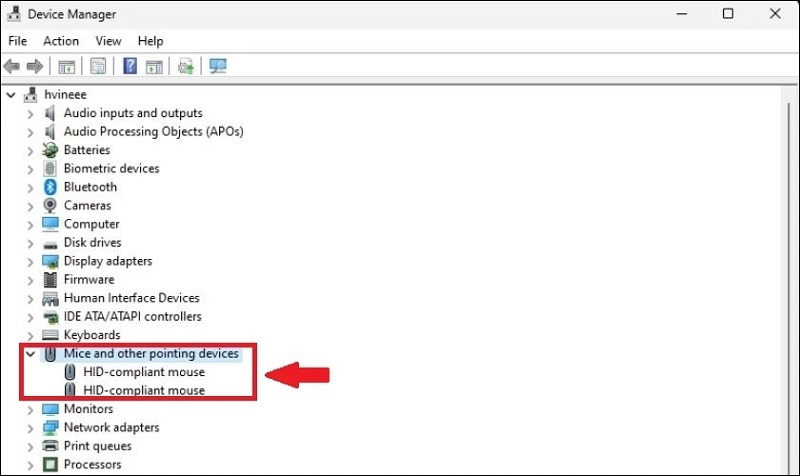Expand the Cameras chevron
Image resolution: width=800 pixels, height=476 pixels.
click(30, 206)
